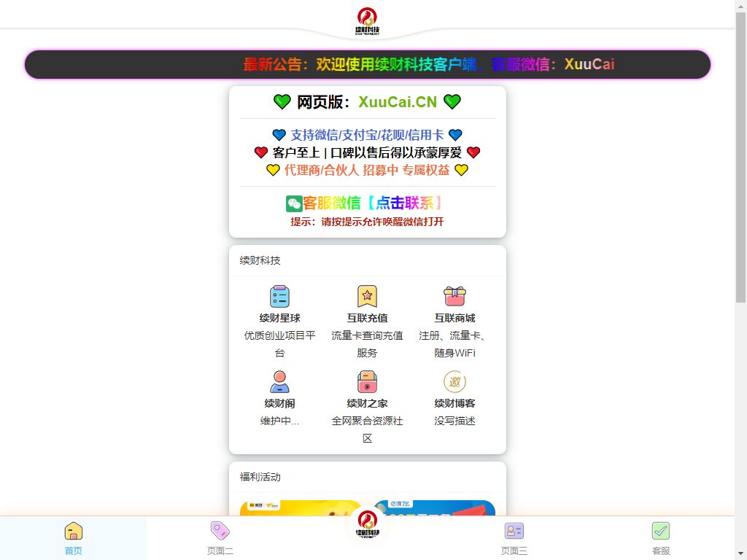
Task: Click the 互联商城 gift box icon
Action: (x=454, y=296)
